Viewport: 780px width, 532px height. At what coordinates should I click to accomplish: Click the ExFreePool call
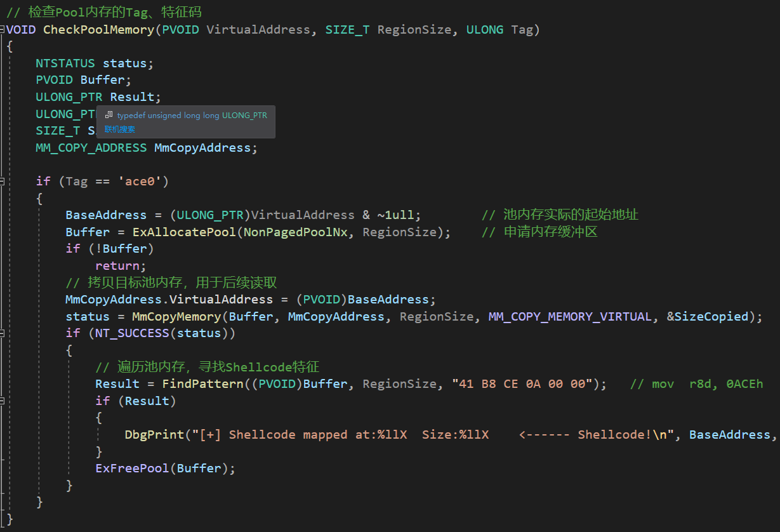click(x=132, y=468)
